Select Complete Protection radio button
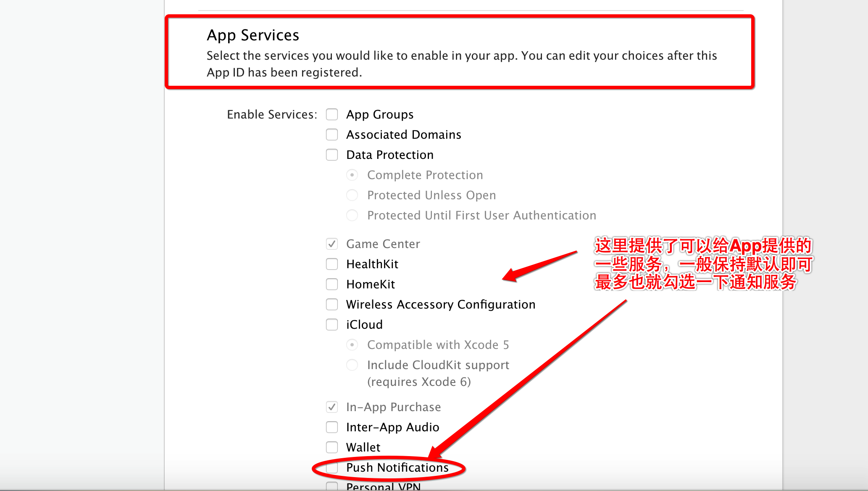Viewport: 868px width, 491px height. (x=352, y=174)
